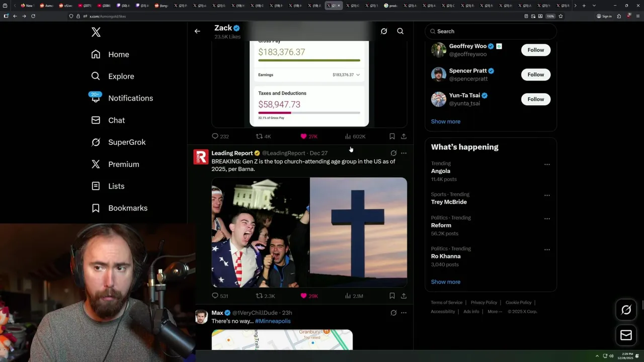This screenshot has width=644, height=362.
Task: Open the cross sunset photo
Action: 358,232
